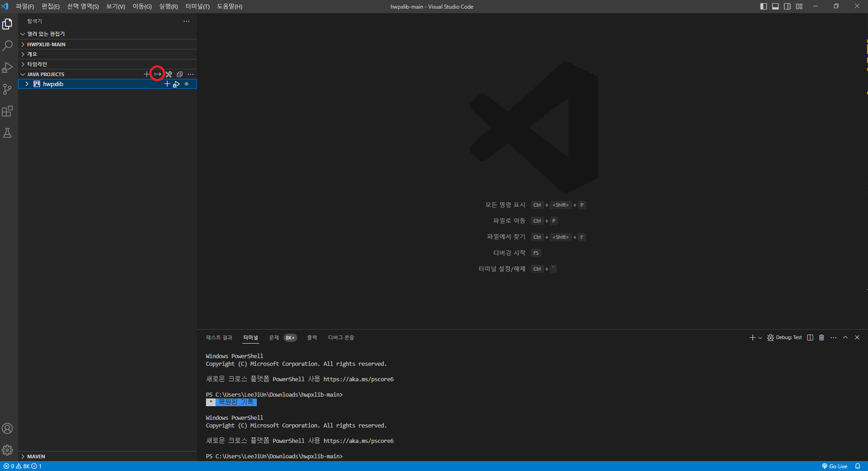
Task: Open the Manage gear menu
Action: click(x=7, y=450)
